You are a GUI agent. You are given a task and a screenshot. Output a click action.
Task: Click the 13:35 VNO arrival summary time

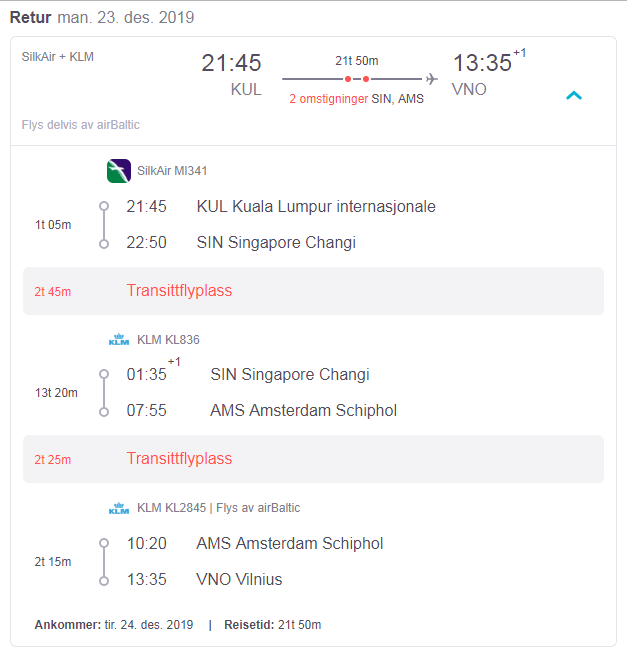tap(482, 63)
